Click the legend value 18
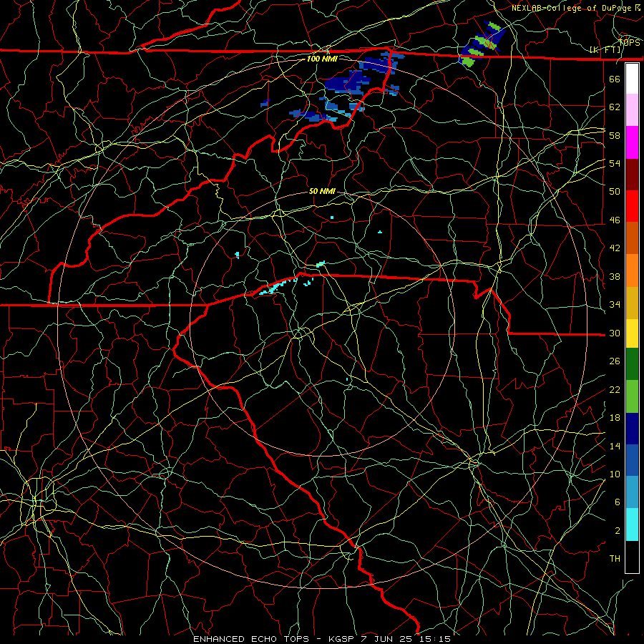 pyautogui.click(x=615, y=418)
